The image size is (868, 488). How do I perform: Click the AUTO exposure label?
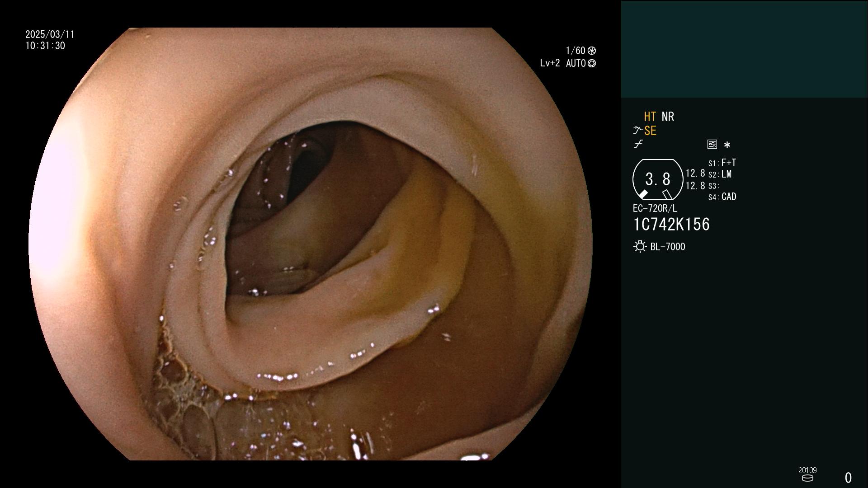(576, 63)
